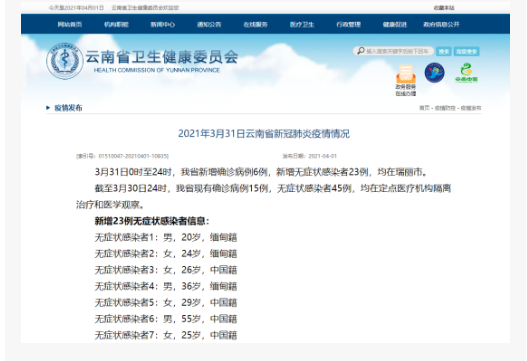Open the 新闻中心 navigation item
The width and height of the screenshot is (527, 361).
pos(163,25)
